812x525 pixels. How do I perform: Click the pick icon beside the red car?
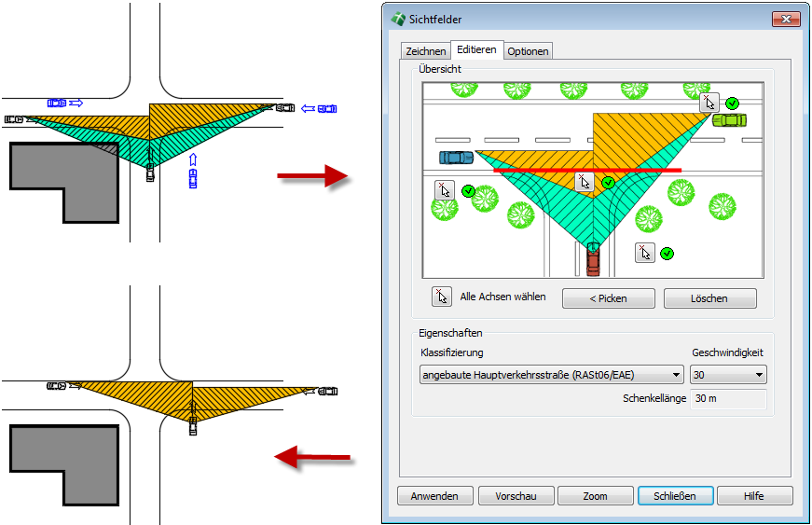[645, 253]
